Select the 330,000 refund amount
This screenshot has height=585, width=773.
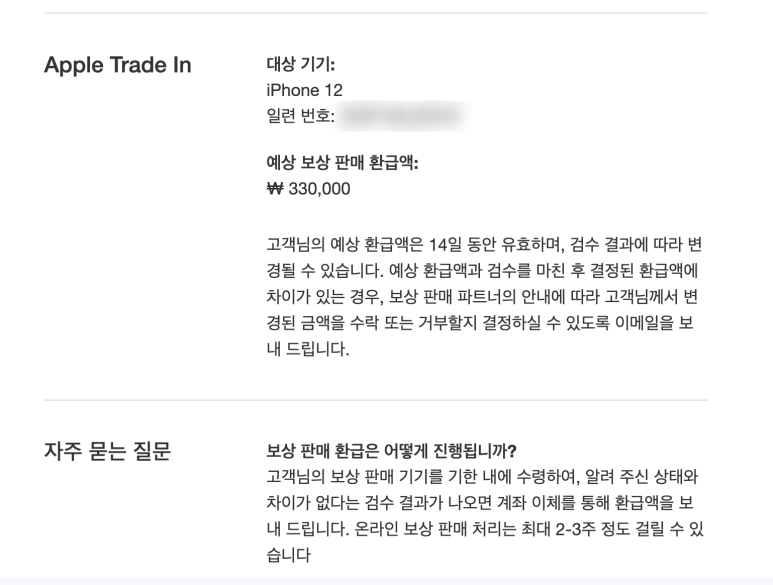[x=318, y=190]
